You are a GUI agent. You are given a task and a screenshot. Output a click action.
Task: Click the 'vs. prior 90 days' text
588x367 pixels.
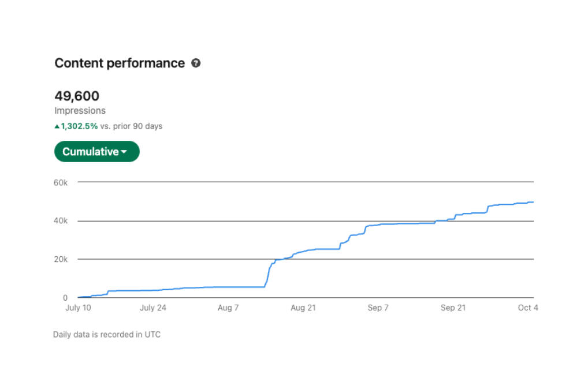click(131, 126)
